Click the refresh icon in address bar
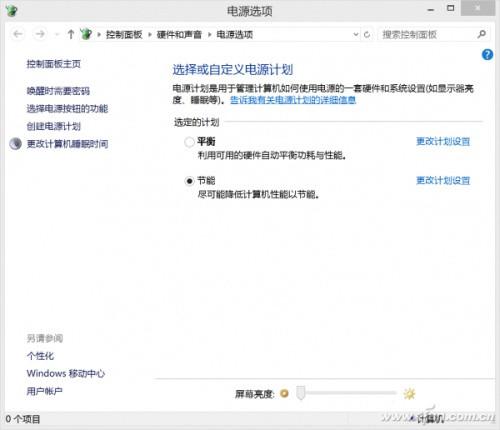This screenshot has height=430, width=500. pyautogui.click(x=367, y=34)
